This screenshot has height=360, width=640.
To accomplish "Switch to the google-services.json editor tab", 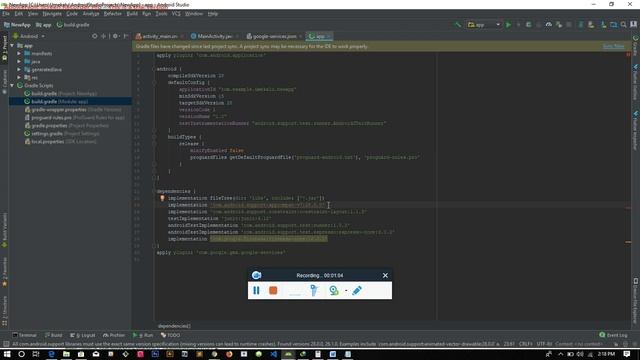I will point(274,36).
